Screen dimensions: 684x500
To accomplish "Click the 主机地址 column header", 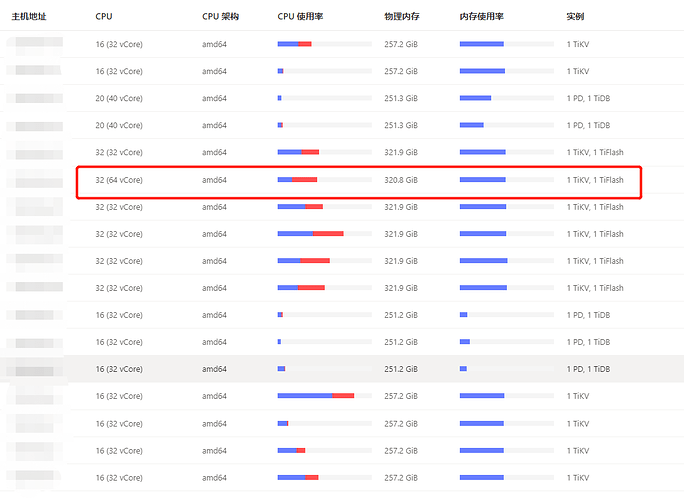I will click(29, 17).
